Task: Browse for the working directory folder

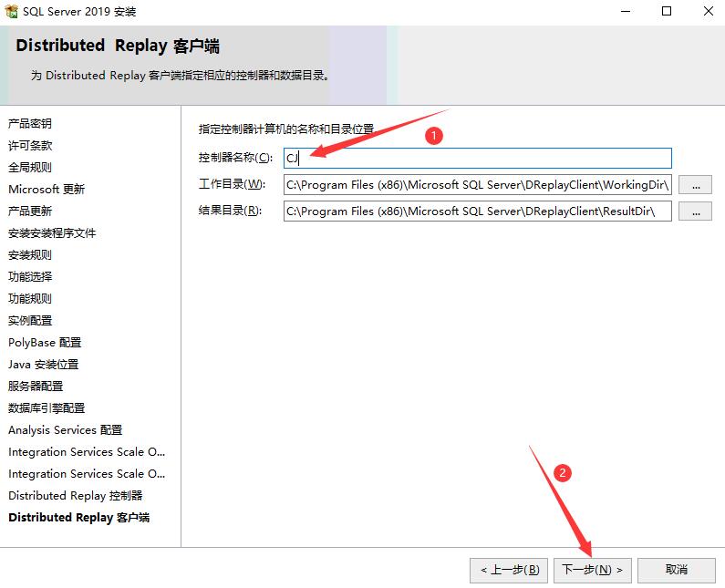Action: point(695,185)
